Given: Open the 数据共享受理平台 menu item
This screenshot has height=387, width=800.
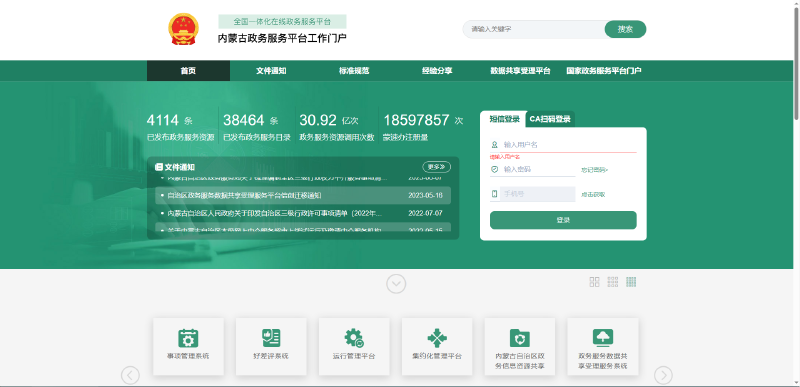Looking at the screenshot, I should pos(520,71).
